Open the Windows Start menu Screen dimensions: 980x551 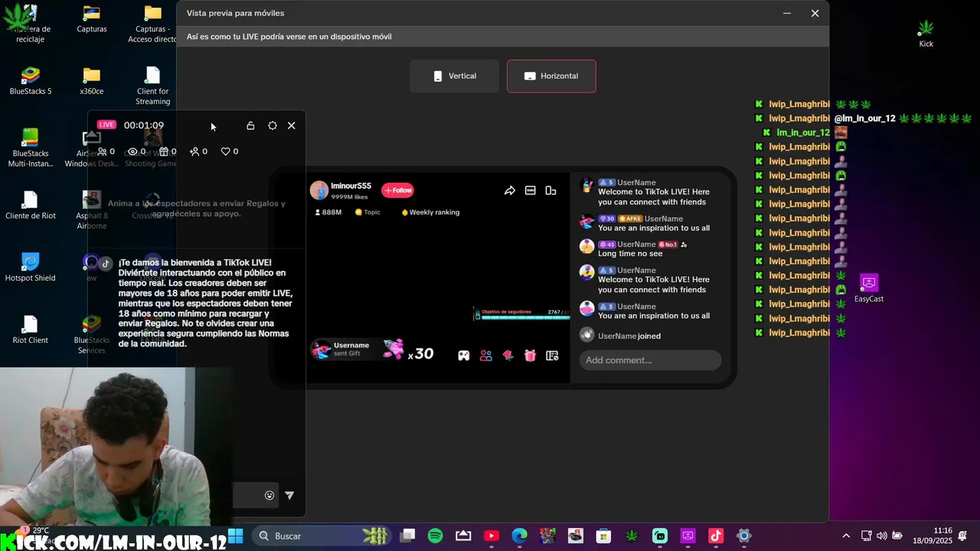[x=235, y=536]
